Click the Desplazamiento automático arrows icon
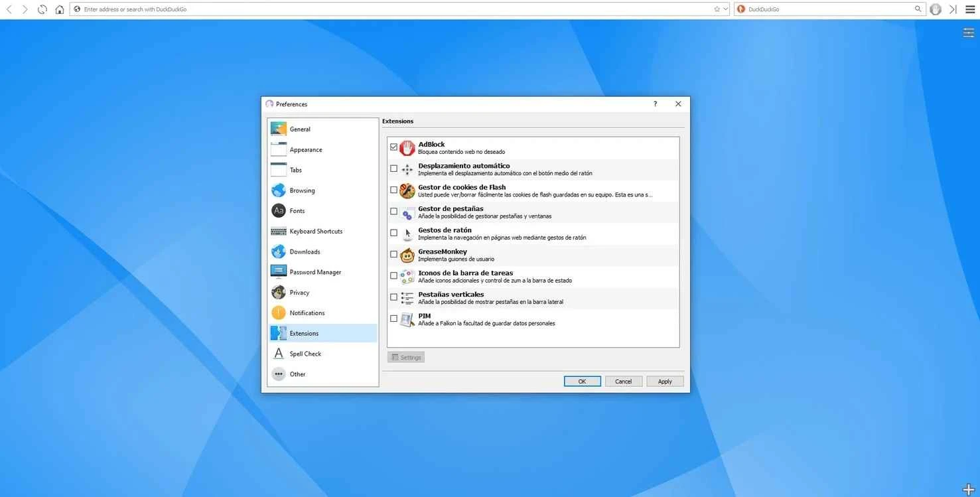The height and width of the screenshot is (497, 980). coord(407,170)
